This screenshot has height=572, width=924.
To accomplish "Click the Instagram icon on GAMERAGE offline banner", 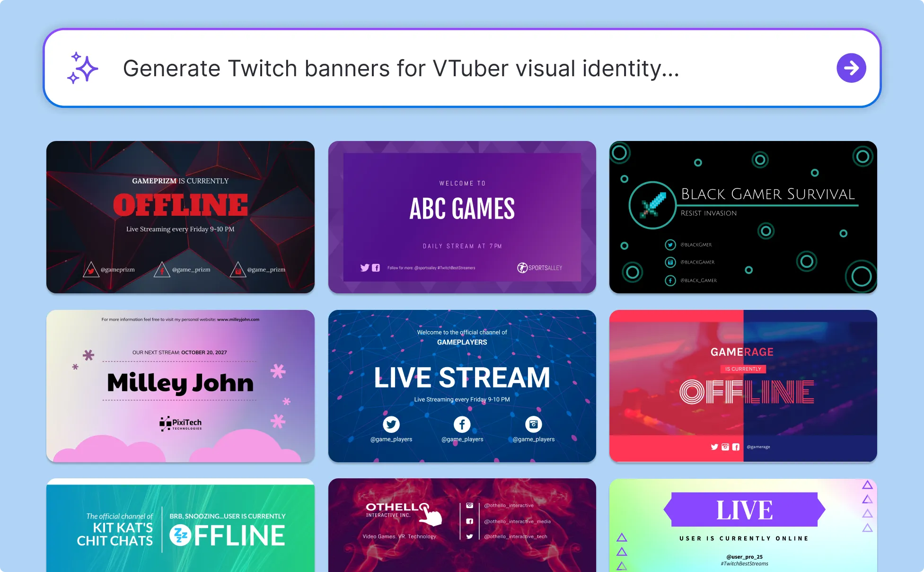I will (x=725, y=447).
